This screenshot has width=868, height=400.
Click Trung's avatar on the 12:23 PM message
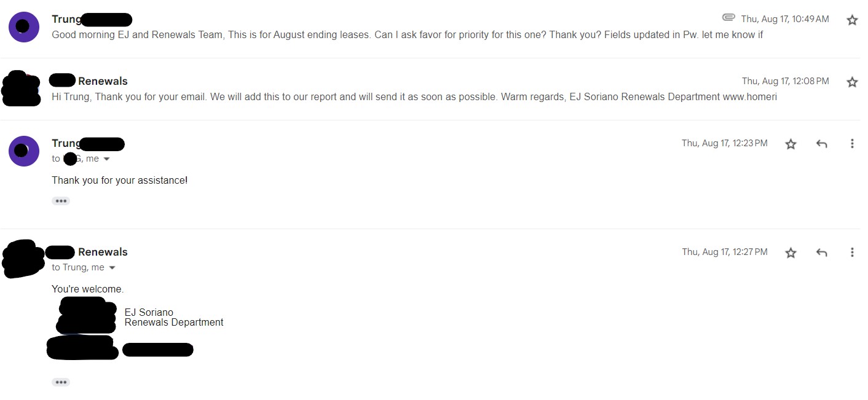(x=24, y=151)
